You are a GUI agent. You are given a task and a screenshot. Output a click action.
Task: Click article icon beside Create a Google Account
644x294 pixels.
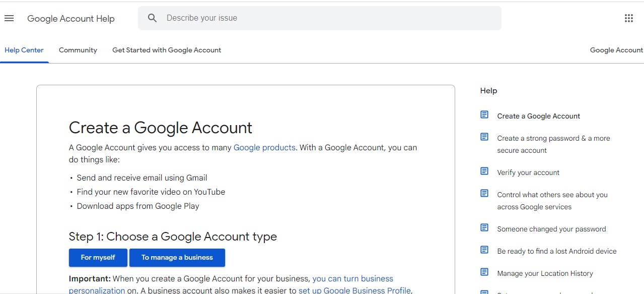coord(484,115)
